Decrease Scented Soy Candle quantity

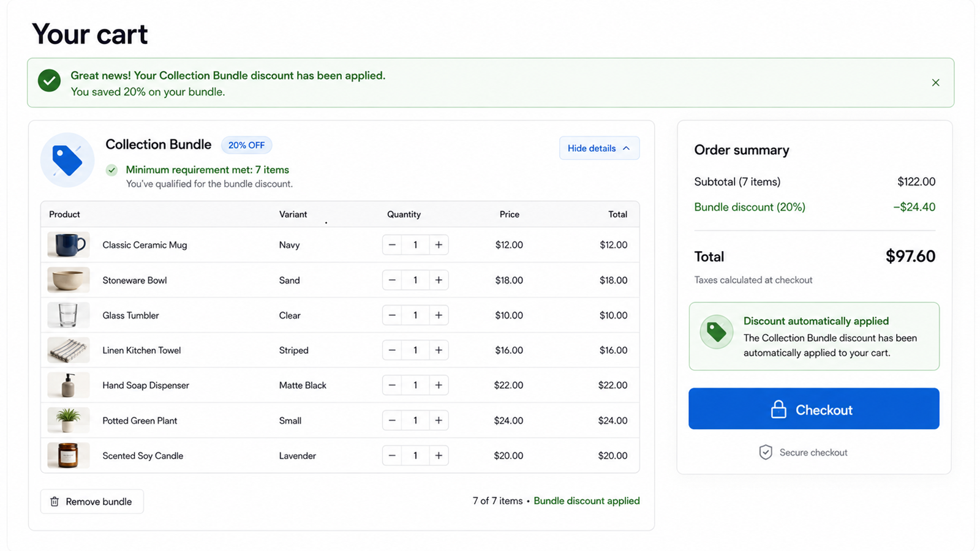392,455
